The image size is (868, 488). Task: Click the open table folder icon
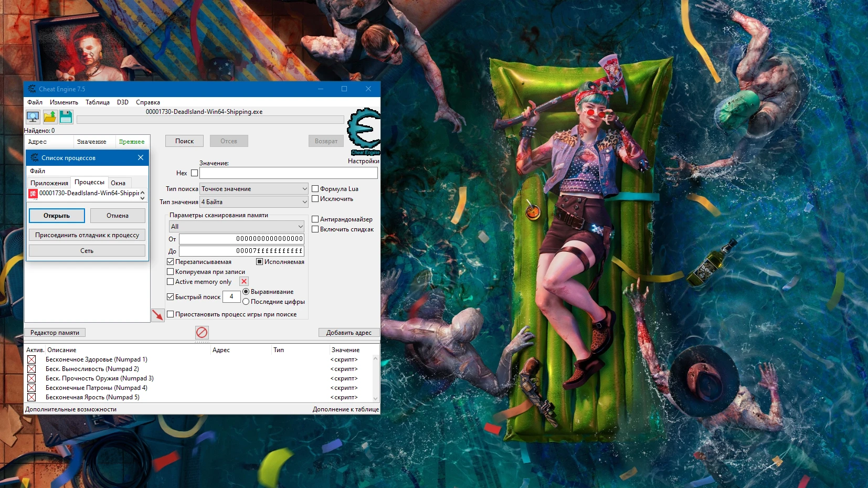[x=49, y=116]
